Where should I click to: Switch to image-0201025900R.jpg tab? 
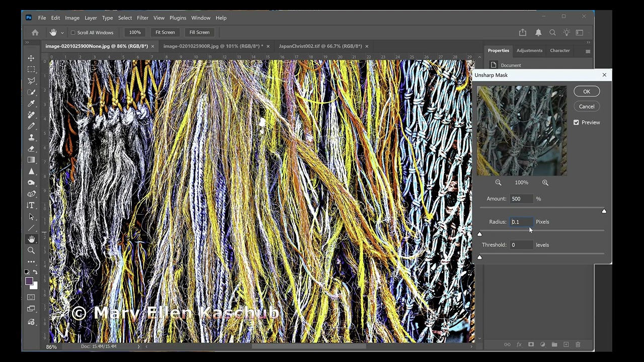point(213,46)
